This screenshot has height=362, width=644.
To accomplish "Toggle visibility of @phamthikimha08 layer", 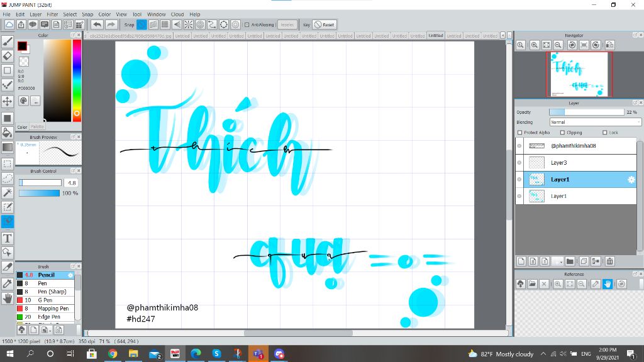I will (519, 146).
